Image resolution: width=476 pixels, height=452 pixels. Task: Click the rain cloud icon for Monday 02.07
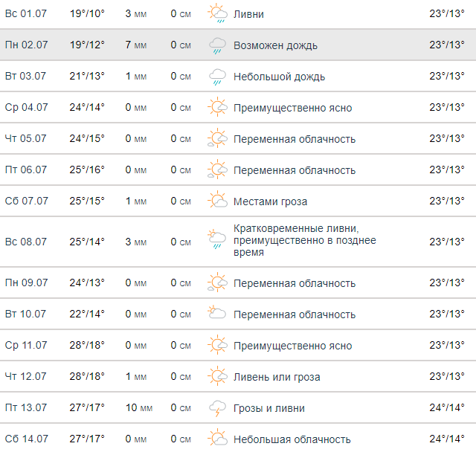(x=217, y=45)
